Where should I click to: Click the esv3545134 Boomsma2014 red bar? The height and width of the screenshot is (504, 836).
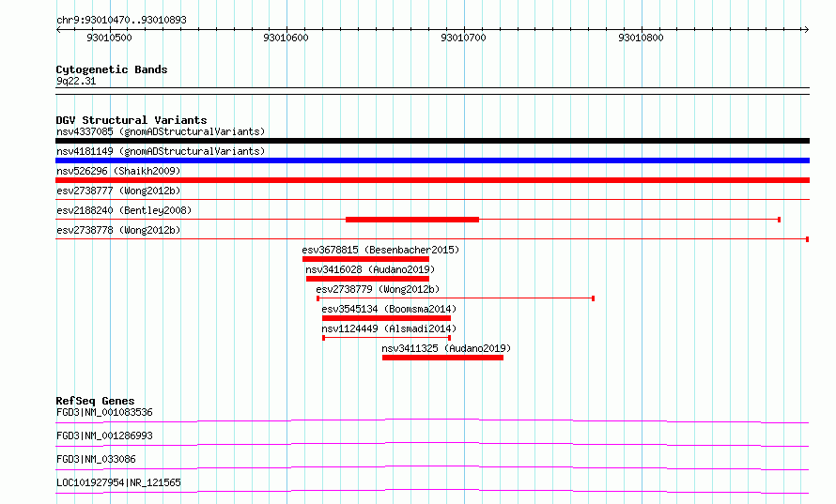click(386, 318)
